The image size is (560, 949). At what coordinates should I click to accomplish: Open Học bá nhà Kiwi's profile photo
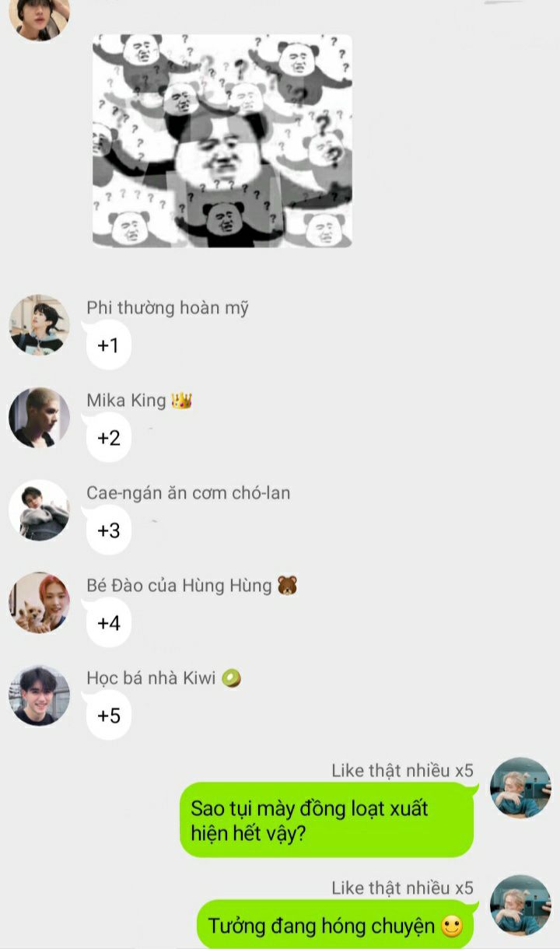coord(39,695)
